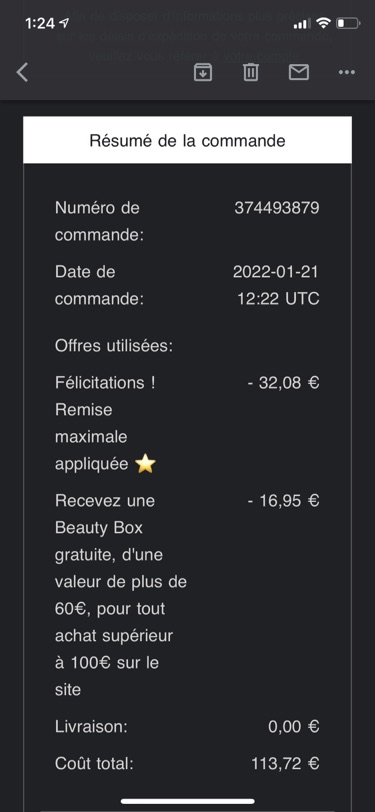Tap order number 374493879

click(x=277, y=208)
